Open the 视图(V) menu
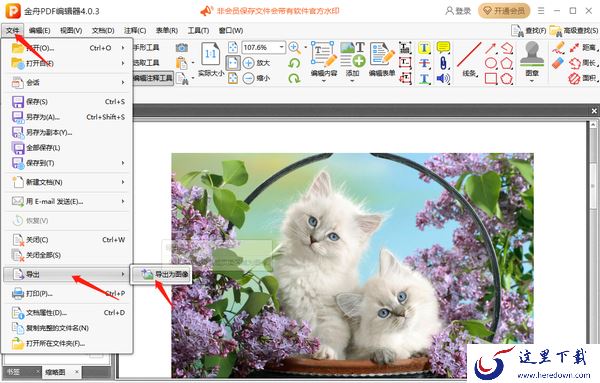600x383 pixels. (71, 31)
